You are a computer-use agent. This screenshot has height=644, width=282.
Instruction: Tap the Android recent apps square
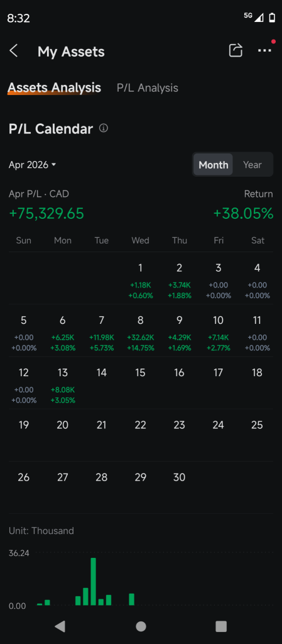pyautogui.click(x=221, y=626)
